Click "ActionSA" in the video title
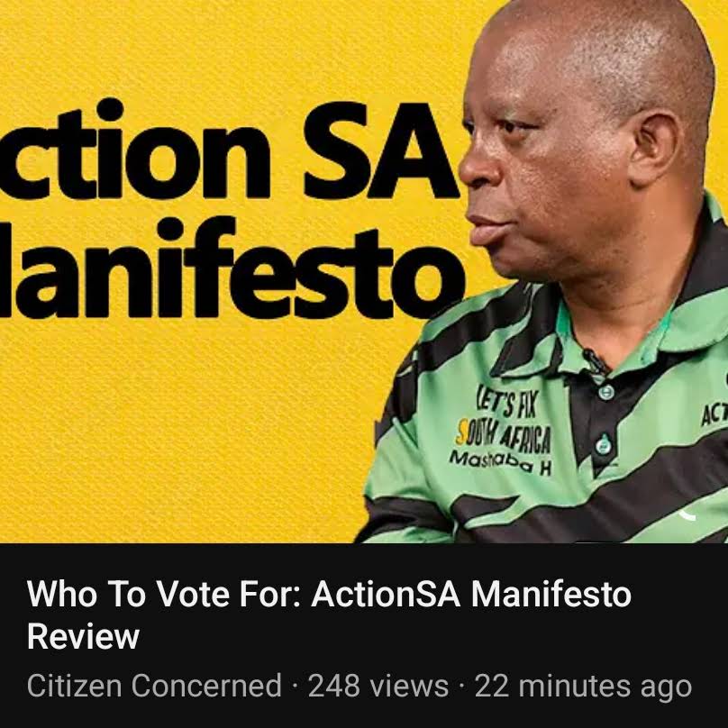This screenshot has height=728, width=728. point(386,594)
